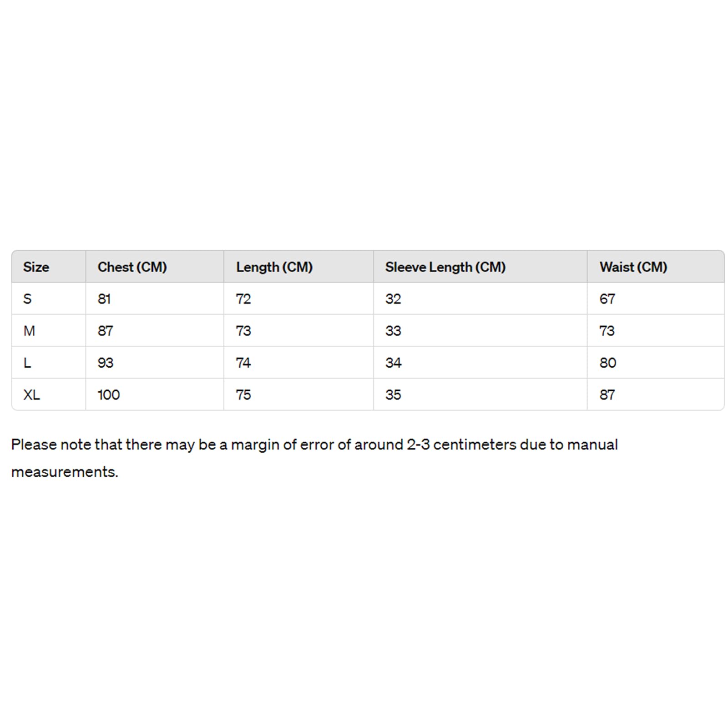
Task: Click the XL size row label
Action: (x=31, y=394)
